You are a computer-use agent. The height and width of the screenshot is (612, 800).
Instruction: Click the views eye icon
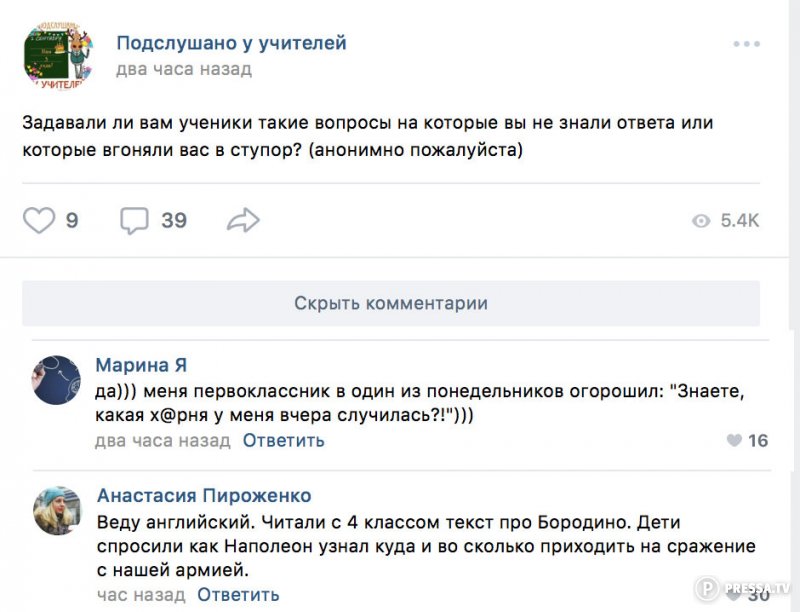(702, 221)
